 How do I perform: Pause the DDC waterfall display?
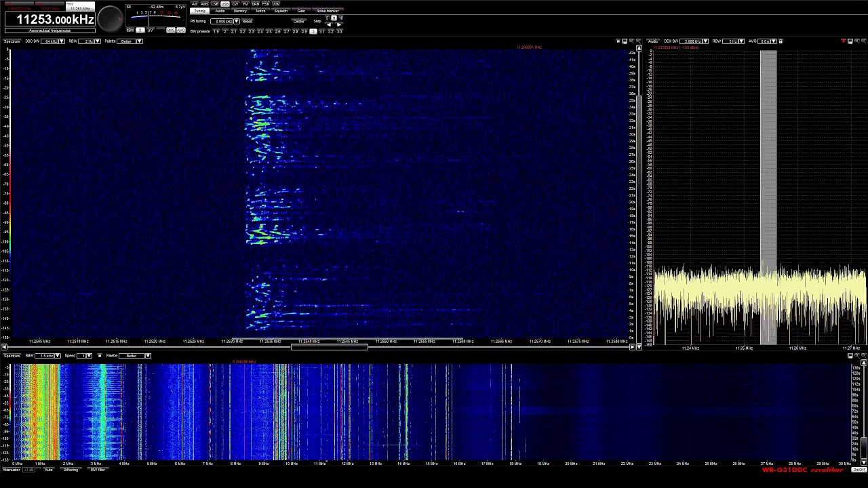[x=618, y=41]
